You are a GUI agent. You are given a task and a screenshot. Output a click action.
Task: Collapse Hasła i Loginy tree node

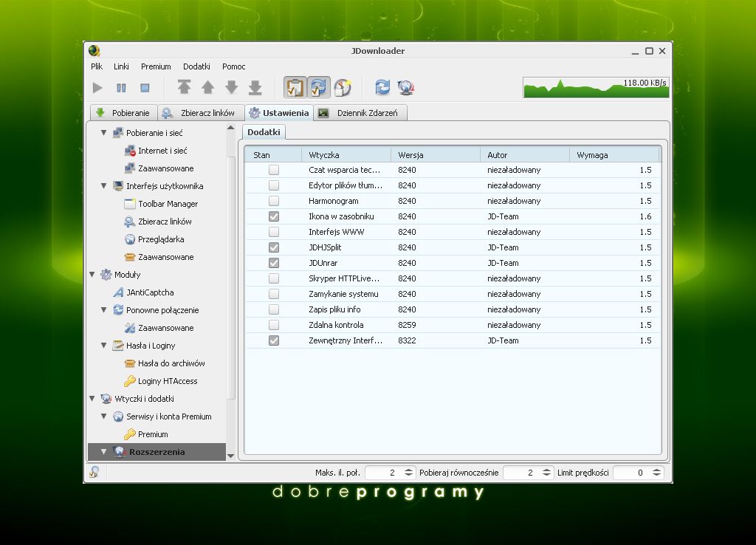point(103,346)
